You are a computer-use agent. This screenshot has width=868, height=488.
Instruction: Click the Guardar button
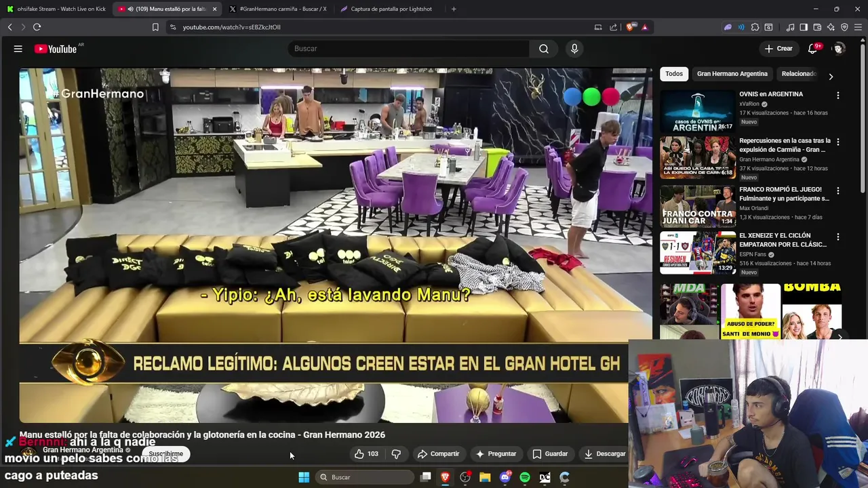point(550,454)
